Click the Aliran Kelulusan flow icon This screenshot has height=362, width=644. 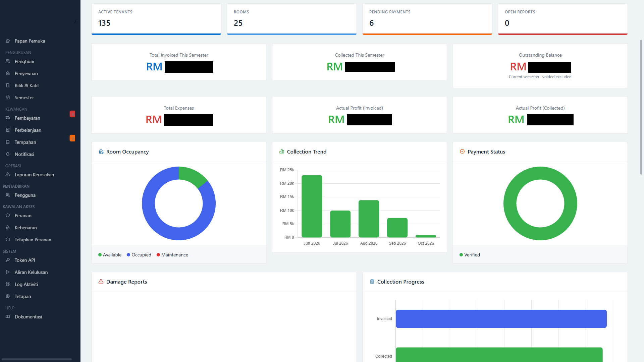(x=8, y=272)
